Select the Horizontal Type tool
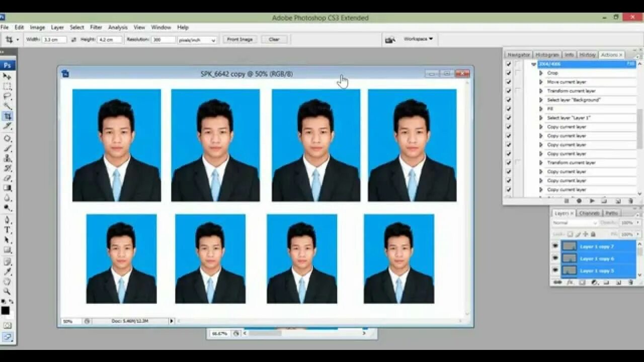The height and width of the screenshot is (362, 644). point(7,230)
